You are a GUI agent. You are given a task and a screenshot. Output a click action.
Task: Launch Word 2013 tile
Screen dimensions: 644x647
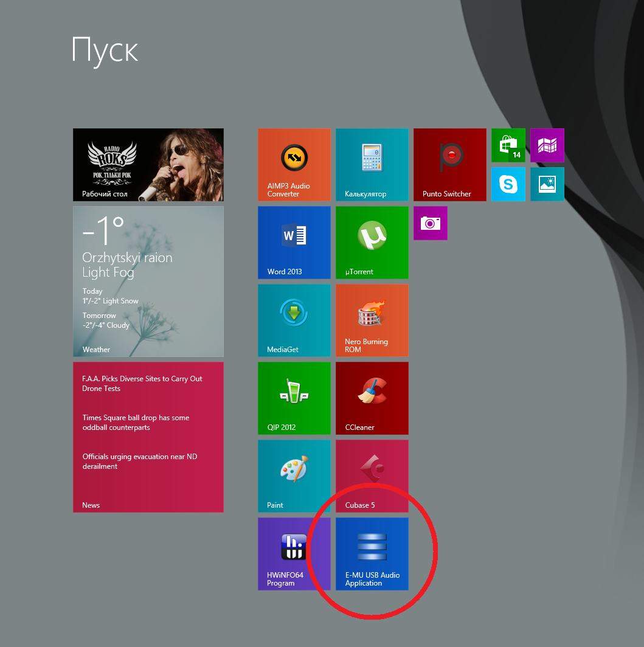tap(294, 243)
